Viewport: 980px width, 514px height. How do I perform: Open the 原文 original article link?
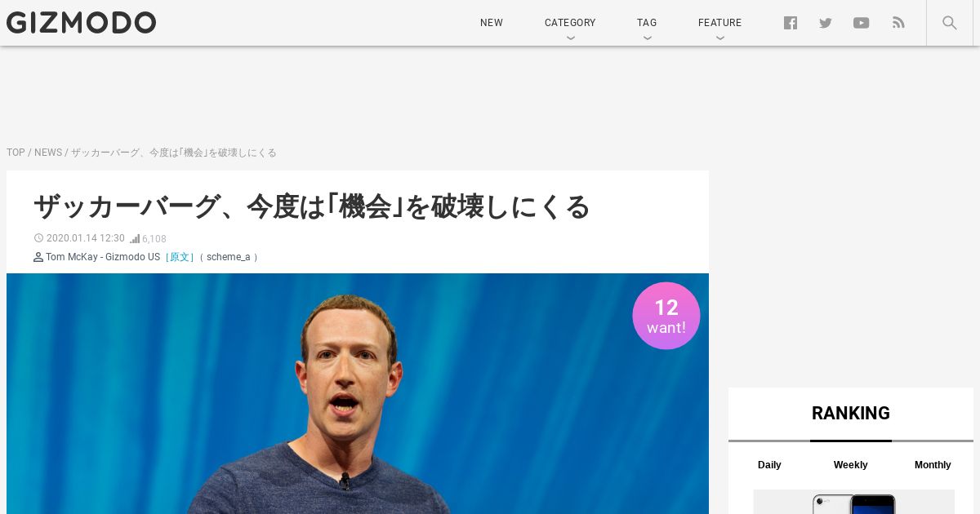coord(180,257)
